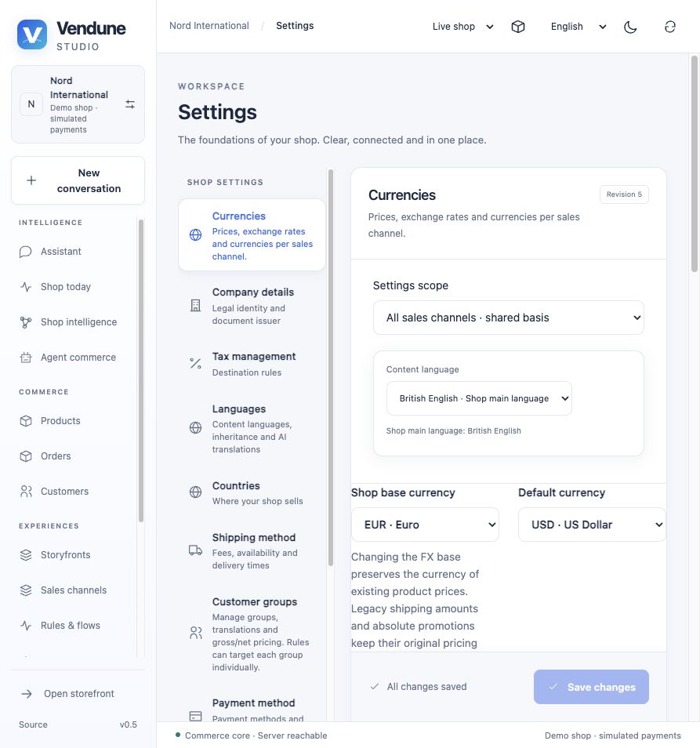Click the Payment method card icon
700x748 pixels.
pyautogui.click(x=195, y=716)
